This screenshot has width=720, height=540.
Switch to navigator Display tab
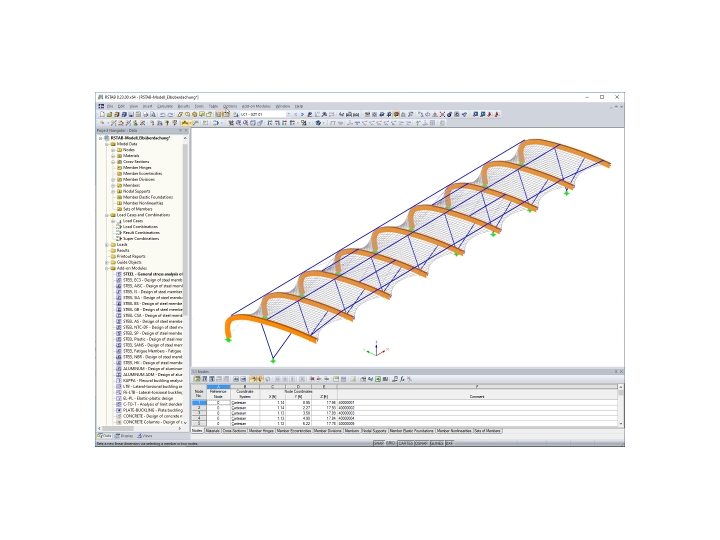124,436
